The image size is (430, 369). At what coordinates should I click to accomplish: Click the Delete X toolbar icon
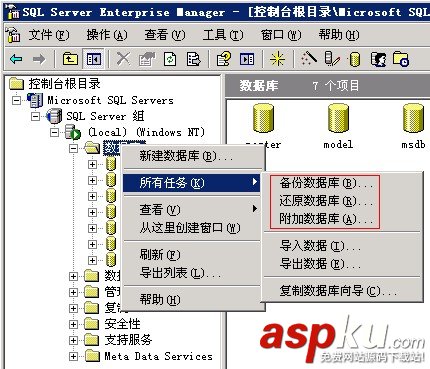tap(123, 59)
